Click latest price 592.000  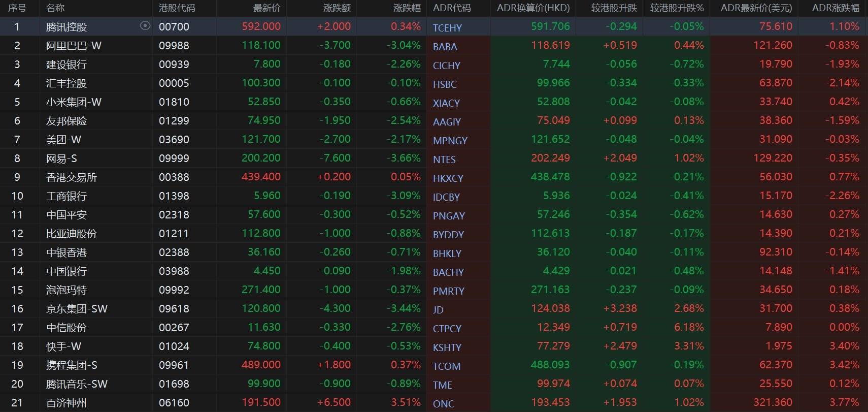tap(261, 26)
